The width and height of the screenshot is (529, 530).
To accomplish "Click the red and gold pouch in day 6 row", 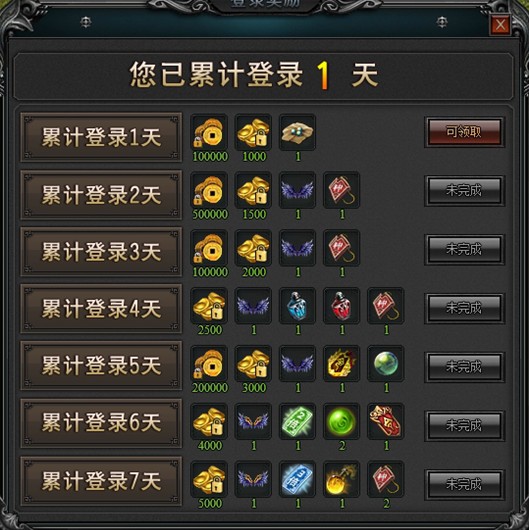I will coord(386,421).
